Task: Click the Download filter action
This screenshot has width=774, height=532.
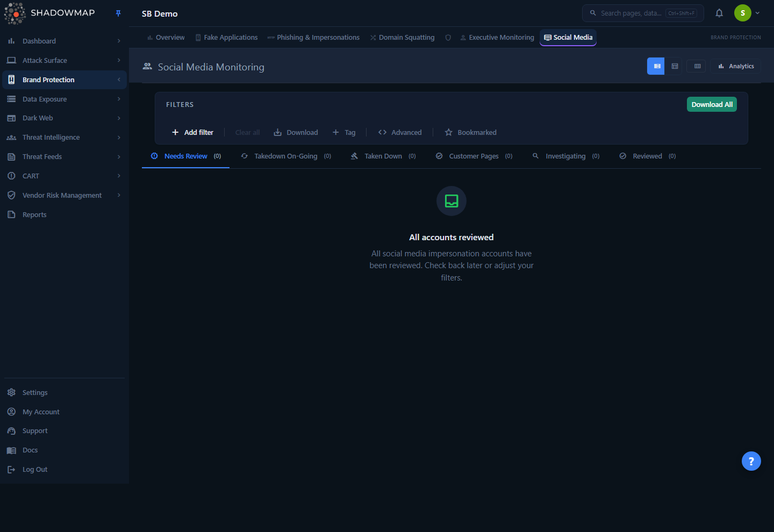Action: click(296, 132)
